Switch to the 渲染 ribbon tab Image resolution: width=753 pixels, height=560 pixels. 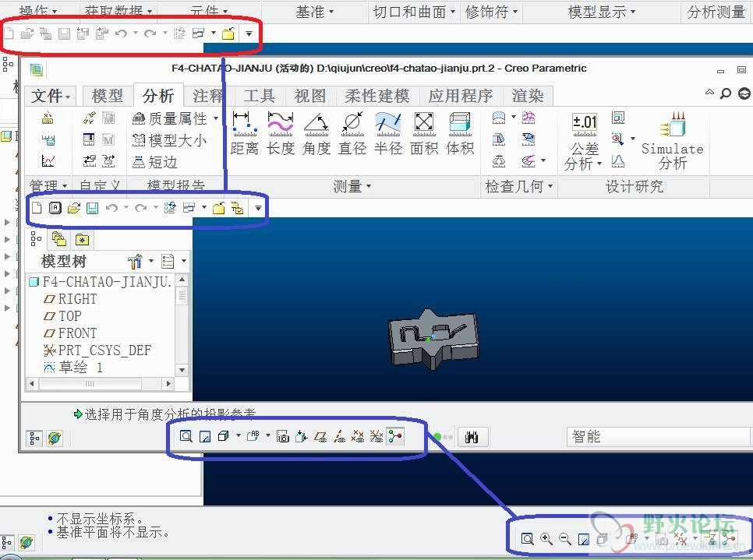[x=527, y=96]
